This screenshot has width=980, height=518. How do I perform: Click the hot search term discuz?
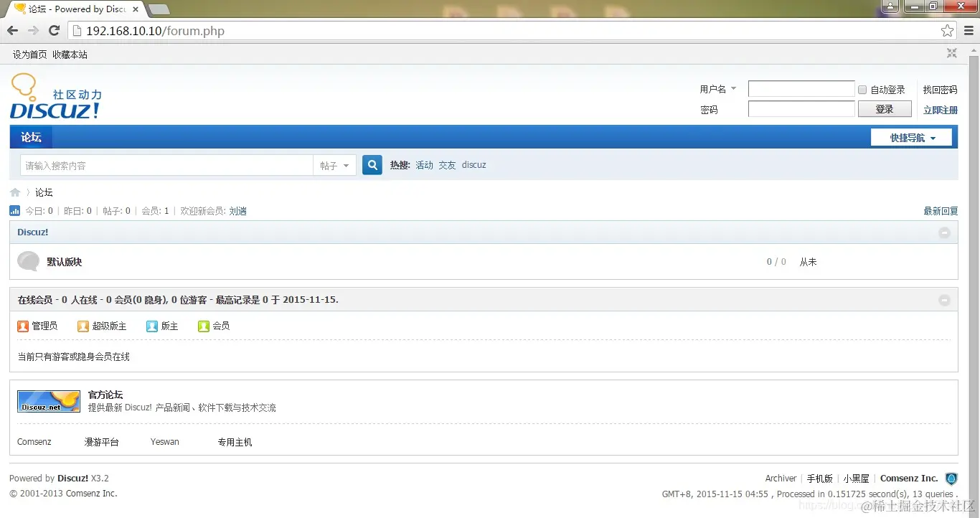[x=474, y=165]
